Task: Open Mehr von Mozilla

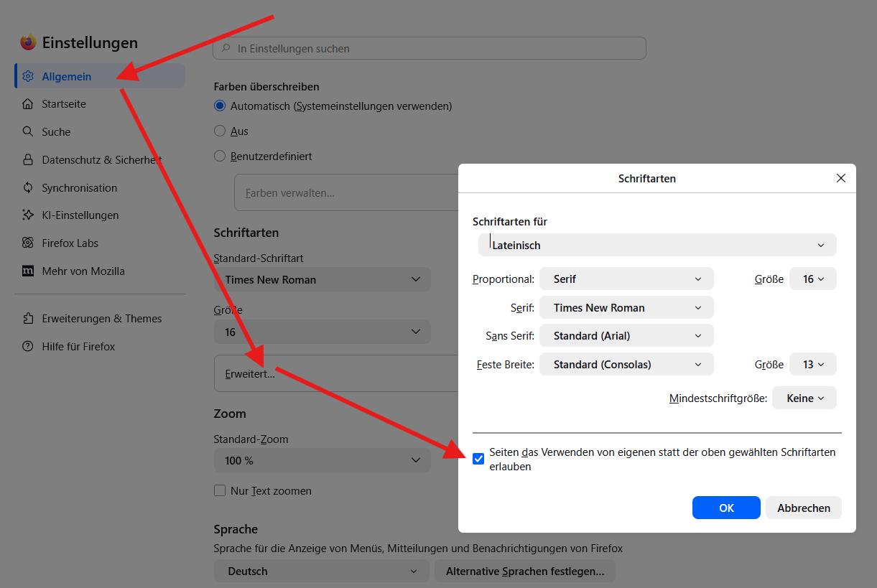Action: point(100,271)
